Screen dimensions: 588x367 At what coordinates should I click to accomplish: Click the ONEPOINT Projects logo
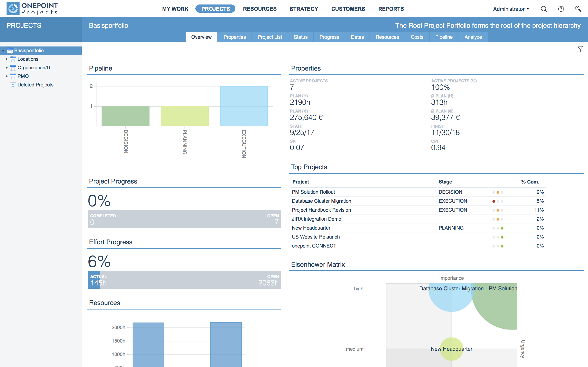[x=32, y=9]
